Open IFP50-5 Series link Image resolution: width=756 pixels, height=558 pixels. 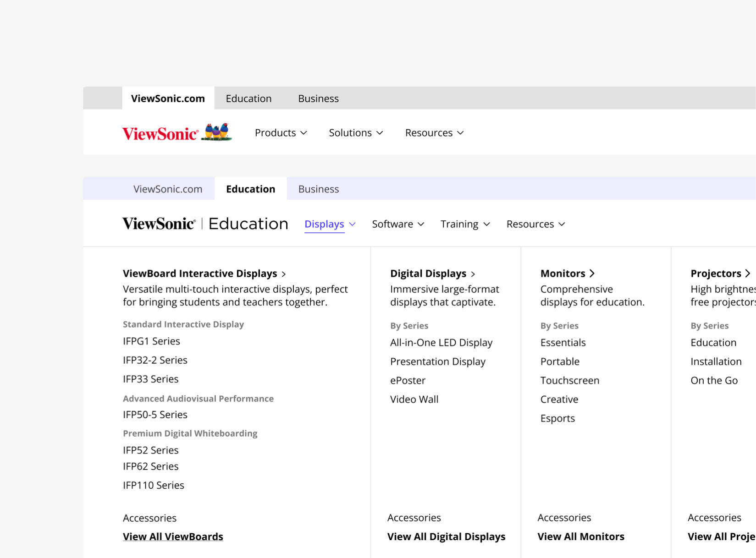pos(155,415)
